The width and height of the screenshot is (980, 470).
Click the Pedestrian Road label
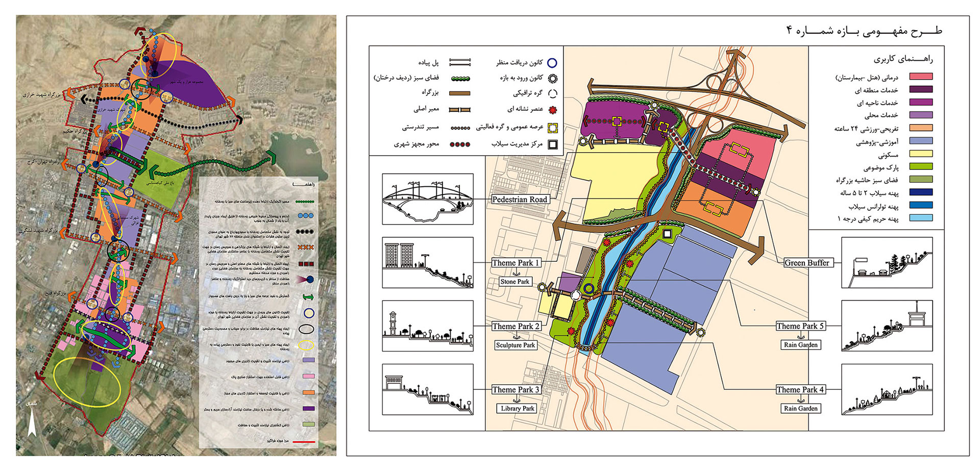coord(519,200)
